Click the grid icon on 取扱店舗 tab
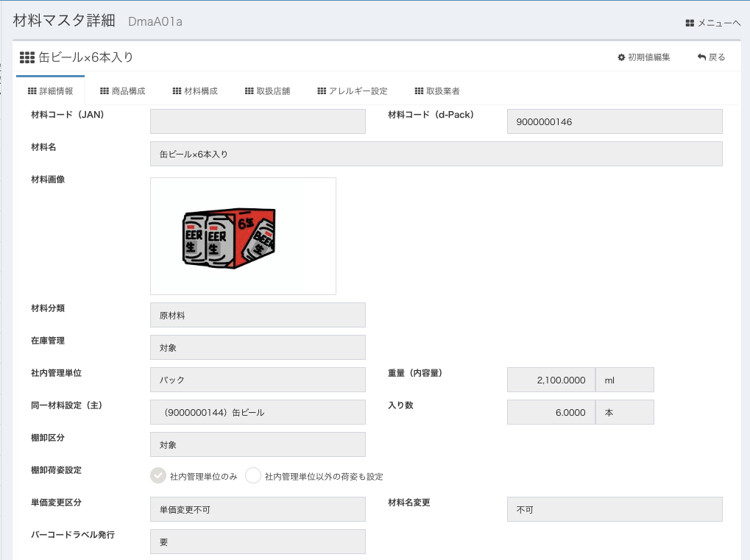750x560 pixels. [x=250, y=91]
